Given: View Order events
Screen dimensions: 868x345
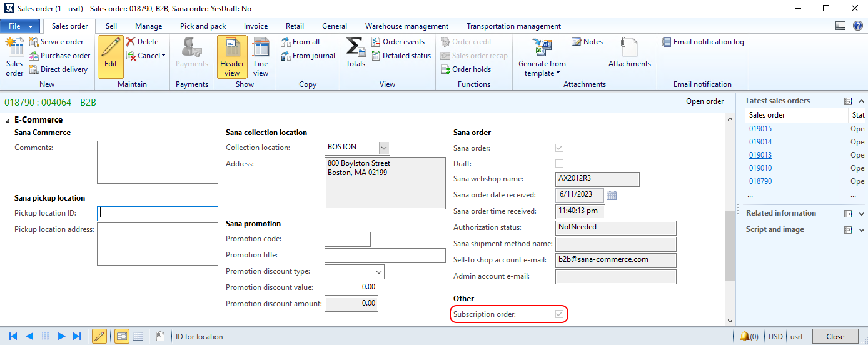Looking at the screenshot, I should (398, 42).
